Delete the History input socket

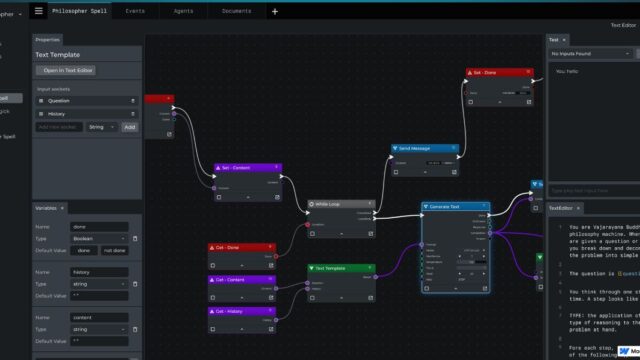point(133,114)
